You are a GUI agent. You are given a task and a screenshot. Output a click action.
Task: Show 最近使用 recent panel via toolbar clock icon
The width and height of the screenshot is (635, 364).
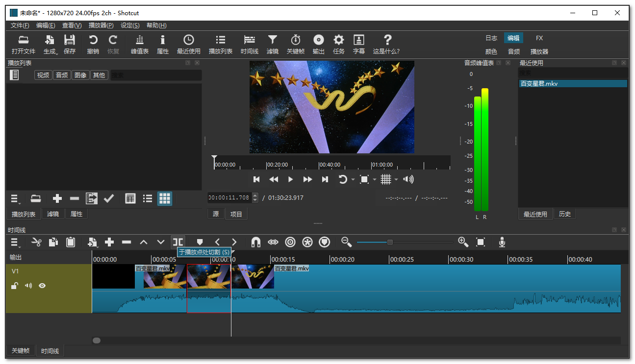tap(189, 45)
